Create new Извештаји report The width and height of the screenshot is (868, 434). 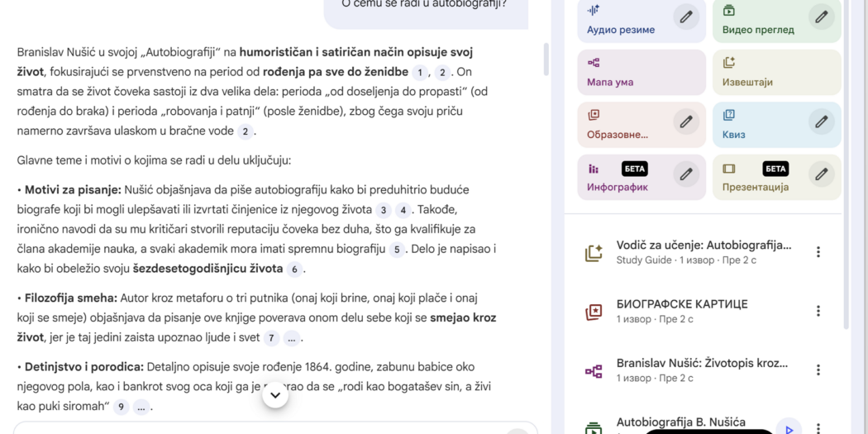776,73
